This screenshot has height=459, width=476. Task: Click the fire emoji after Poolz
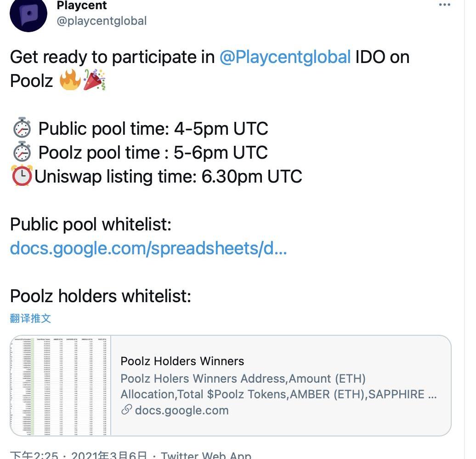[x=70, y=81]
